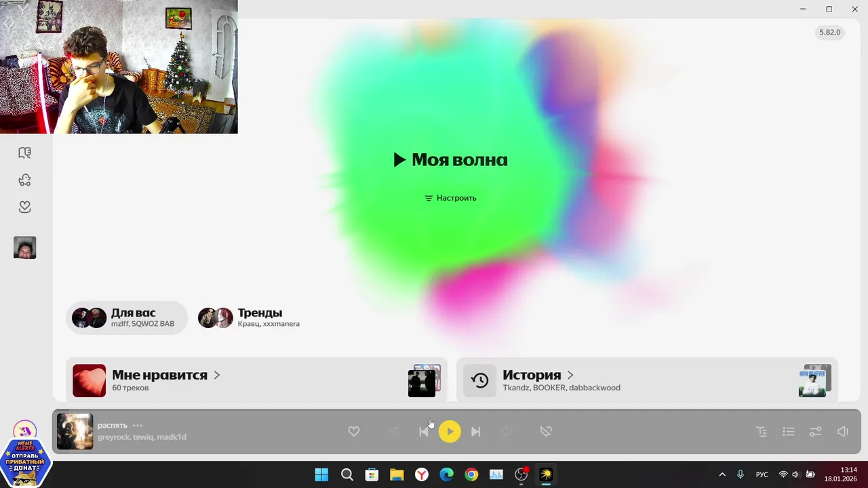Click the crossed heart dislike button
This screenshot has width=868, height=488.
click(x=546, y=432)
